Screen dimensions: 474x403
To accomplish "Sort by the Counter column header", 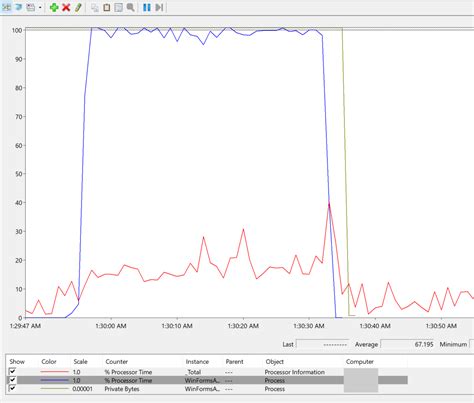I will coord(116,362).
